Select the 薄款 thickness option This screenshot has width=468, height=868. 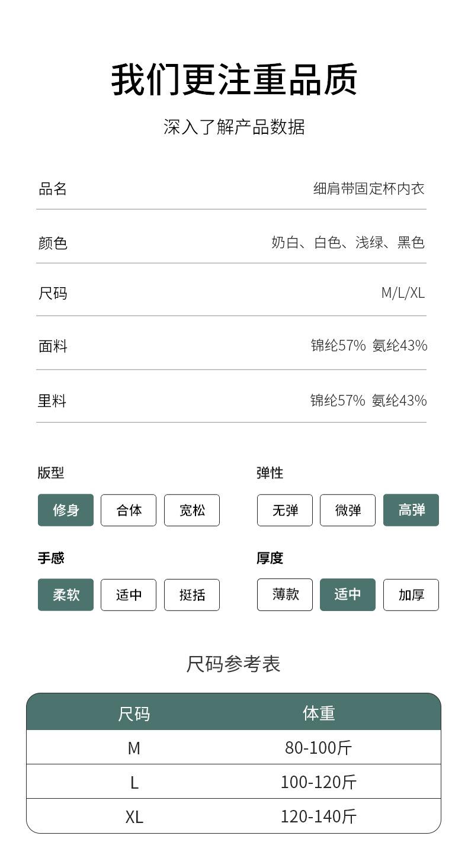(x=285, y=594)
